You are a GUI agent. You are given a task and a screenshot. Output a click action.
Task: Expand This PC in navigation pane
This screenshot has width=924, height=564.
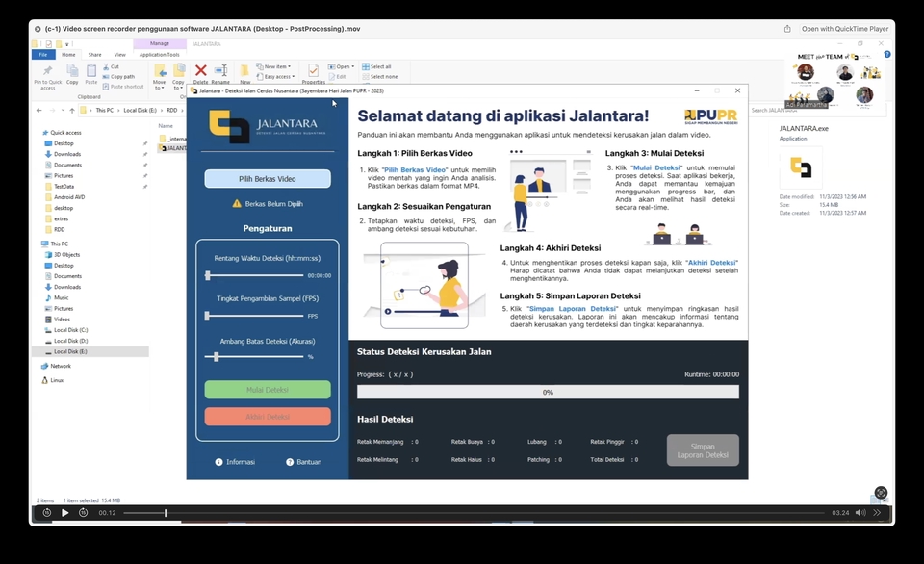pyautogui.click(x=59, y=244)
